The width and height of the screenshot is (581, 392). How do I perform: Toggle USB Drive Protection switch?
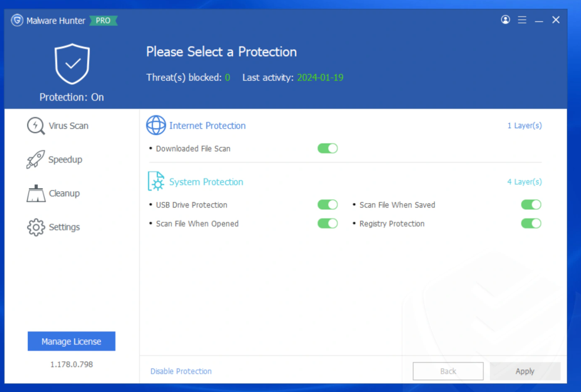328,204
